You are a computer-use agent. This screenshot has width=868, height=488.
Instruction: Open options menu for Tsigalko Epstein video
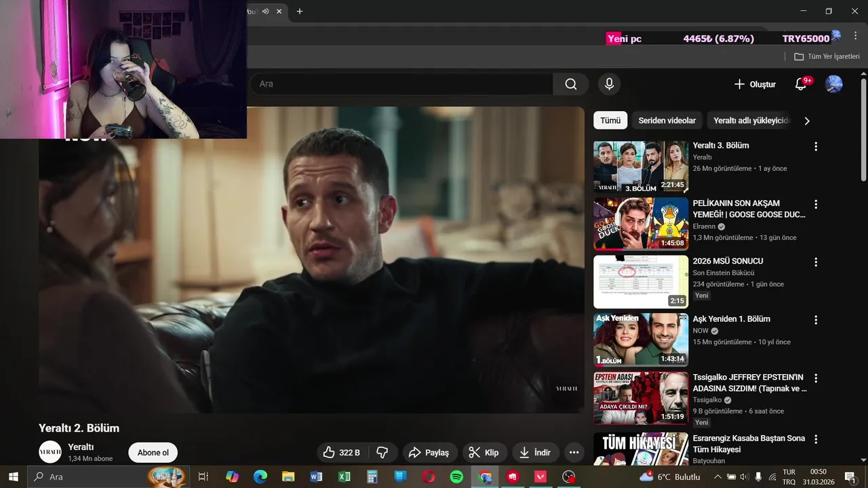[816, 378]
